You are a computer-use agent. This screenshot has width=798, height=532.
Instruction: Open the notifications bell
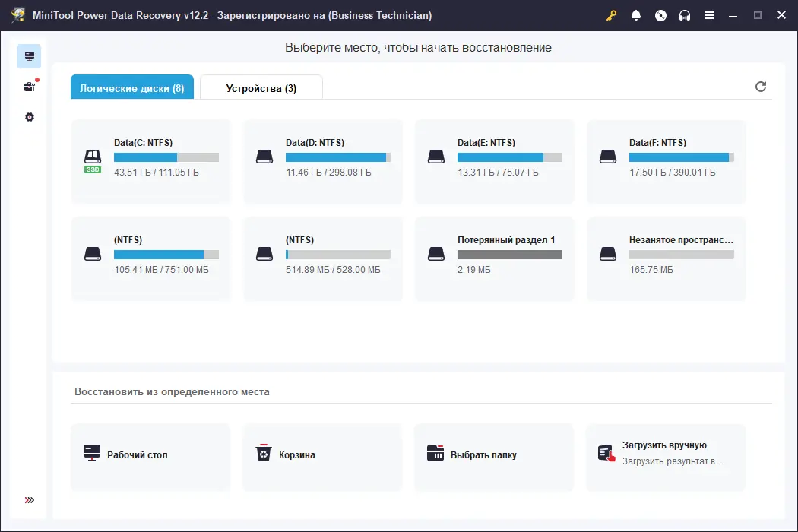635,15
